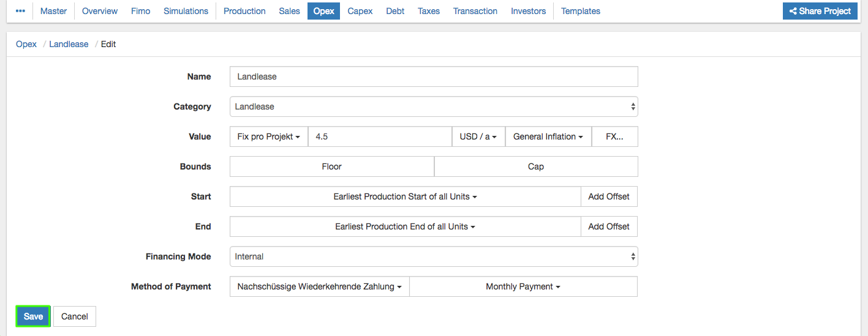Toggle the Cap bound button
The image size is (868, 336).
click(535, 166)
